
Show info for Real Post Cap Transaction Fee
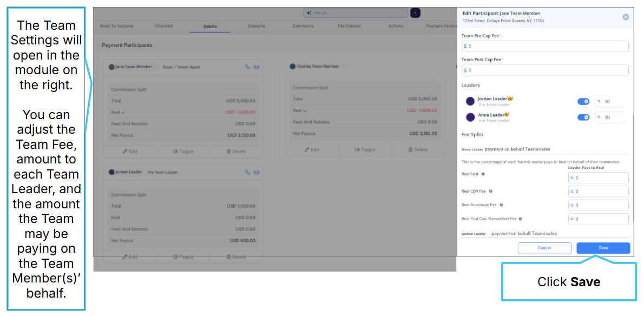point(521,219)
